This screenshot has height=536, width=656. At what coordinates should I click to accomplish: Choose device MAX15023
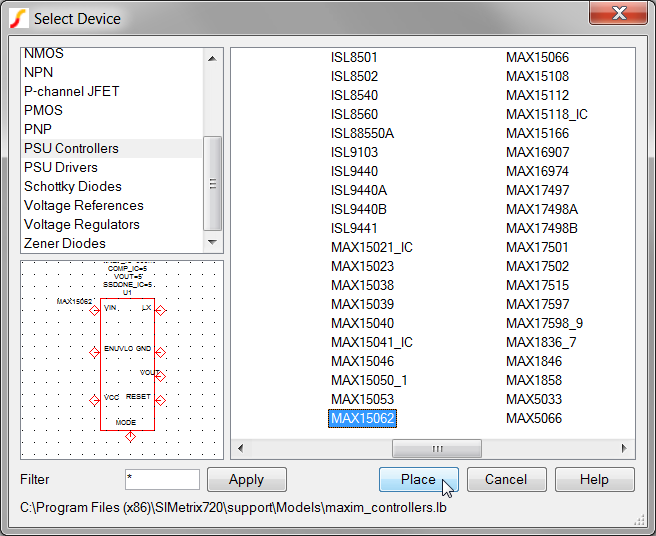point(363,267)
